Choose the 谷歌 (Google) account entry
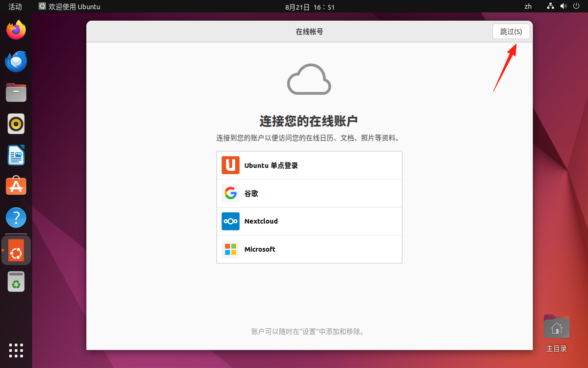Viewport: 588px width, 368px height. click(x=309, y=193)
